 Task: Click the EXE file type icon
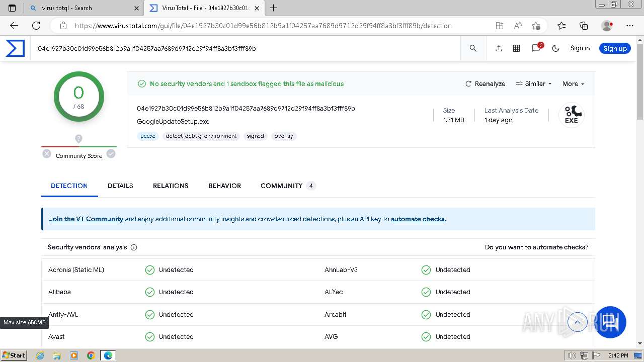tap(571, 115)
